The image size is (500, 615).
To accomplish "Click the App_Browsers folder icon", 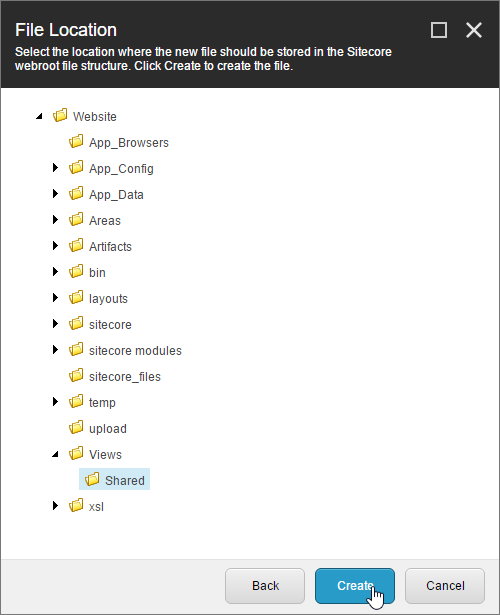I will coord(76,141).
